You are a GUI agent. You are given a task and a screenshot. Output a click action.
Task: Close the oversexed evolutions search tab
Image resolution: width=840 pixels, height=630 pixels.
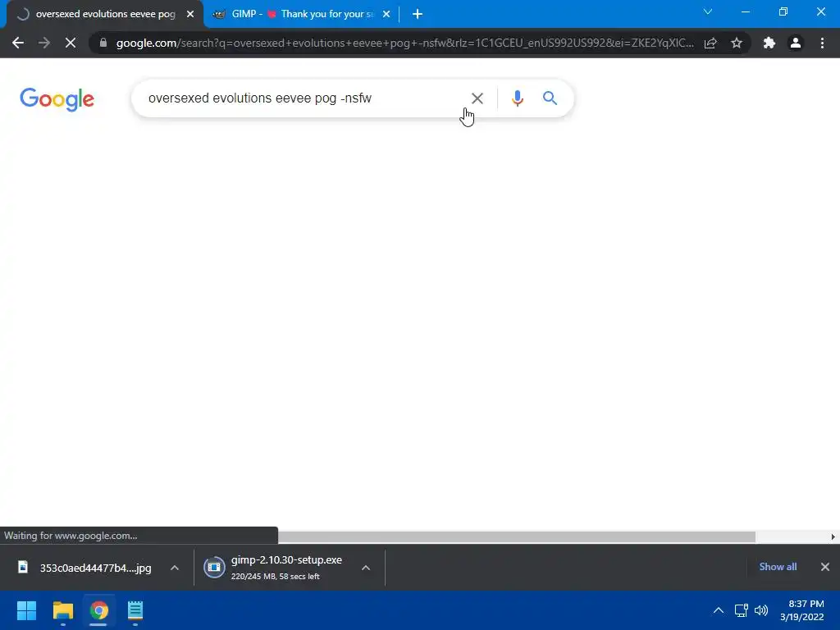pyautogui.click(x=190, y=15)
